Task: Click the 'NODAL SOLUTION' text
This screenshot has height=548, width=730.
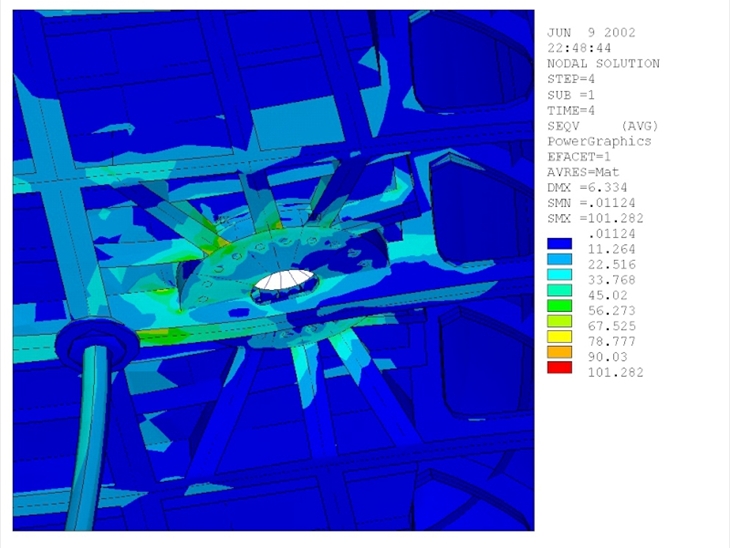Action: 603,63
